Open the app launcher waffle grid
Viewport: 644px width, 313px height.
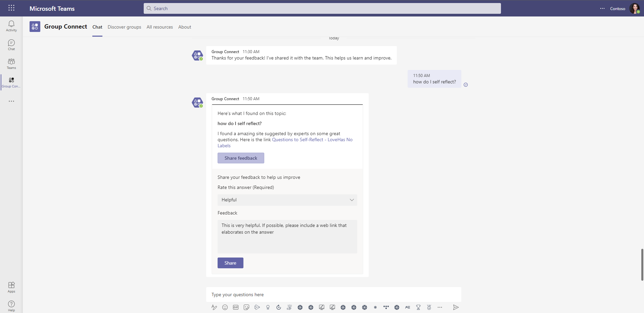11,8
